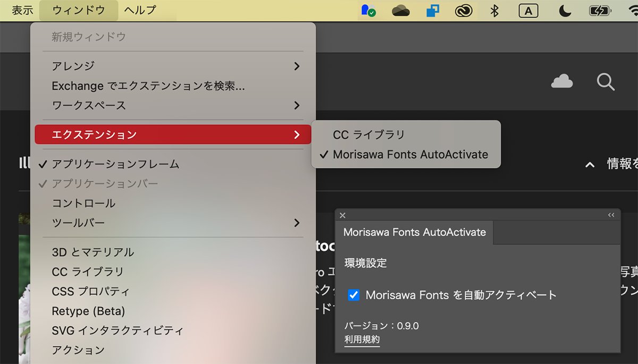Click the Bluetooth status icon
Viewport: 638px width, 364px height.
pyautogui.click(x=494, y=10)
